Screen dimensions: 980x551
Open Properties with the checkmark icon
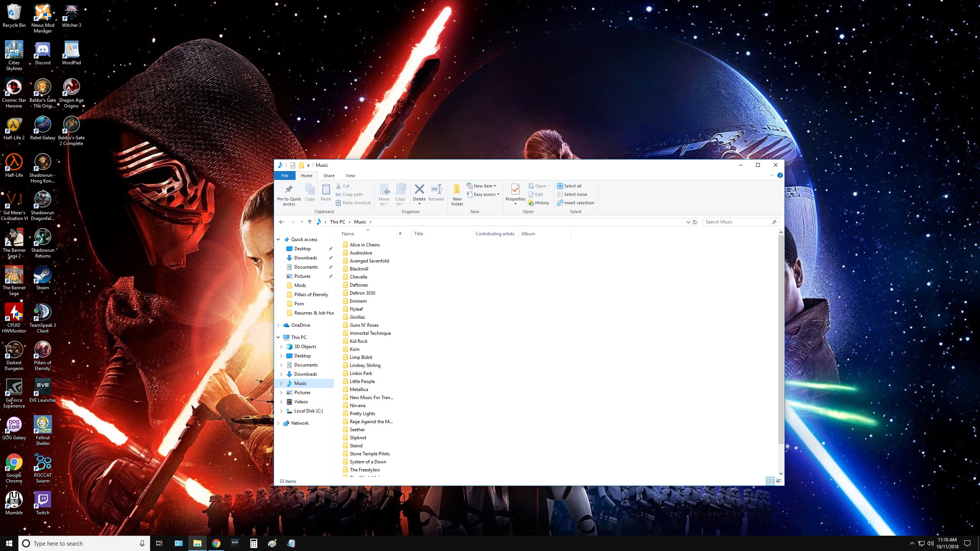[515, 189]
